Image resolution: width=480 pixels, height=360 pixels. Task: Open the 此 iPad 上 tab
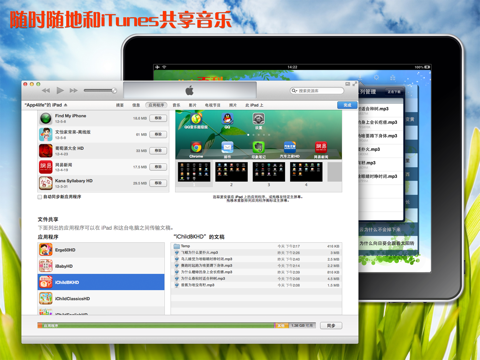pos(254,105)
